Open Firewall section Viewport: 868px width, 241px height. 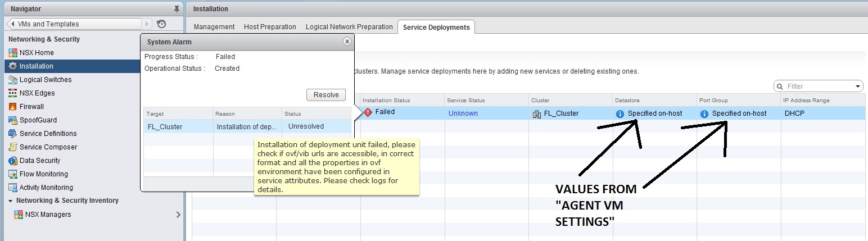31,107
